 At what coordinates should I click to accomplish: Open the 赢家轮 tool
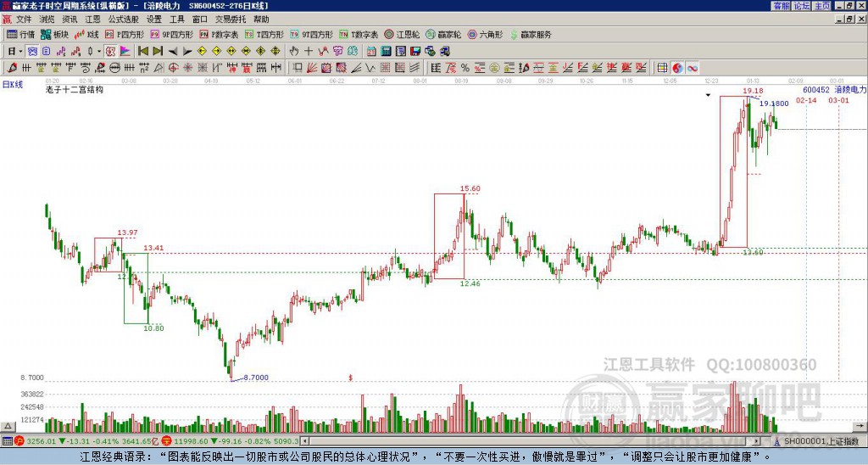click(443, 34)
